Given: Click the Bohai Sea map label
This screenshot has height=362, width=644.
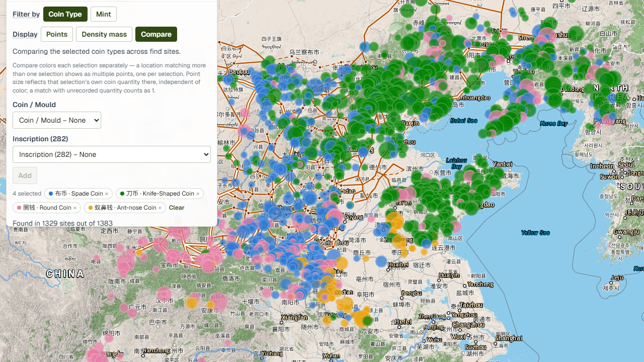Looking at the screenshot, I should click(464, 121).
